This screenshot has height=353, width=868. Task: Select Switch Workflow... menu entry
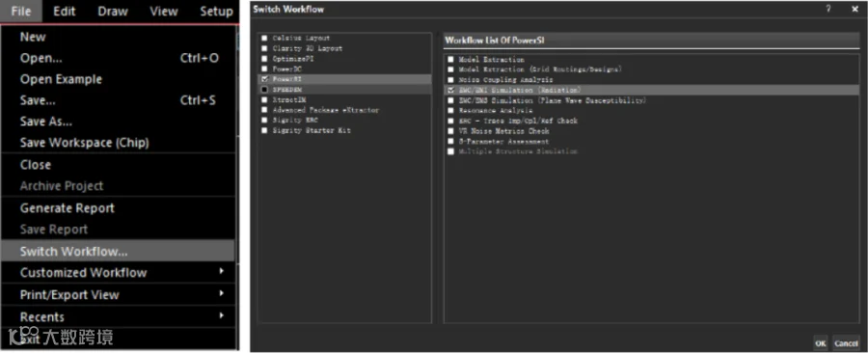118,251
